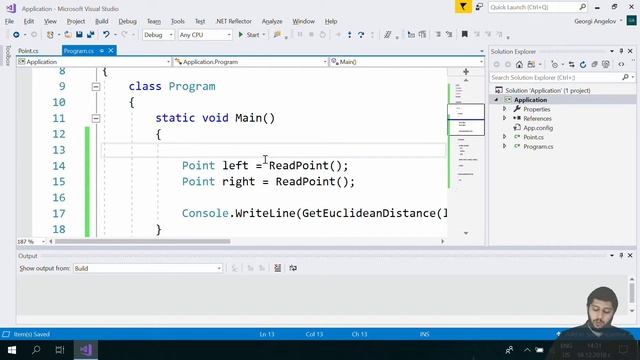Click the Step Over debug icon
The height and width of the screenshot is (360, 640).
point(361,35)
